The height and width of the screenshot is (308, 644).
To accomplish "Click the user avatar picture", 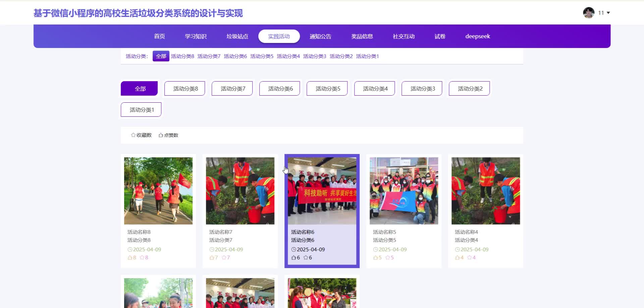I will tap(589, 13).
